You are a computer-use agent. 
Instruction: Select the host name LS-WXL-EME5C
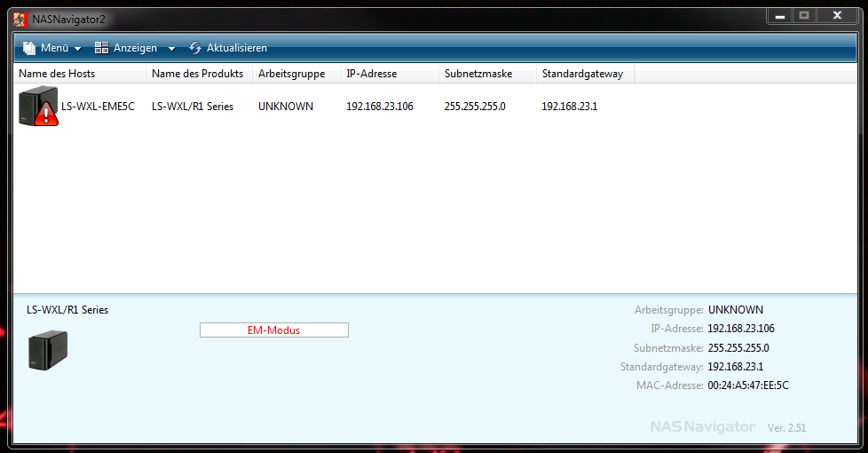tap(98, 107)
